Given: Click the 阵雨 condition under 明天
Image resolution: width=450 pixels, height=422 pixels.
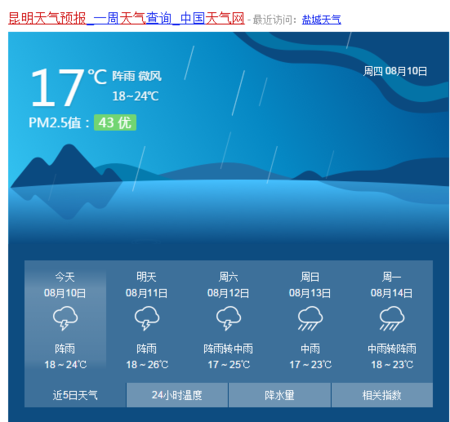Looking at the screenshot, I should point(147,349).
